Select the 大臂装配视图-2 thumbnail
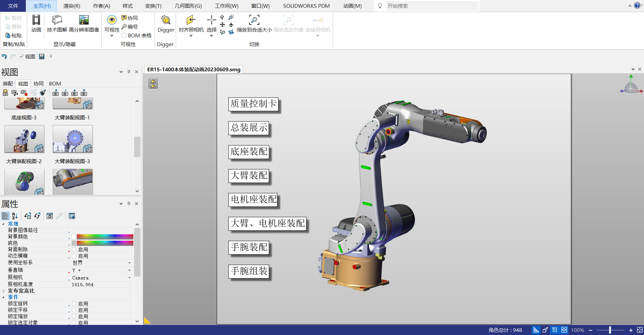The width and height of the screenshot is (644, 335). pos(24,139)
